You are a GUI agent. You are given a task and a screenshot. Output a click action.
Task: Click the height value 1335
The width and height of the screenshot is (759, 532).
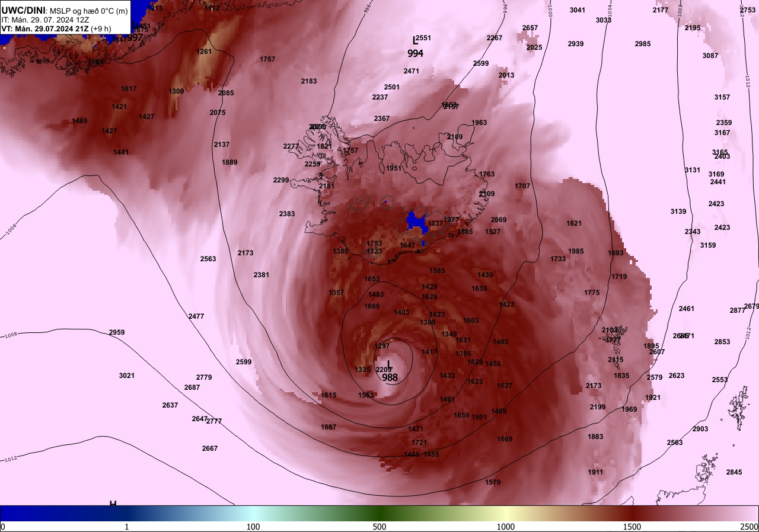point(362,370)
